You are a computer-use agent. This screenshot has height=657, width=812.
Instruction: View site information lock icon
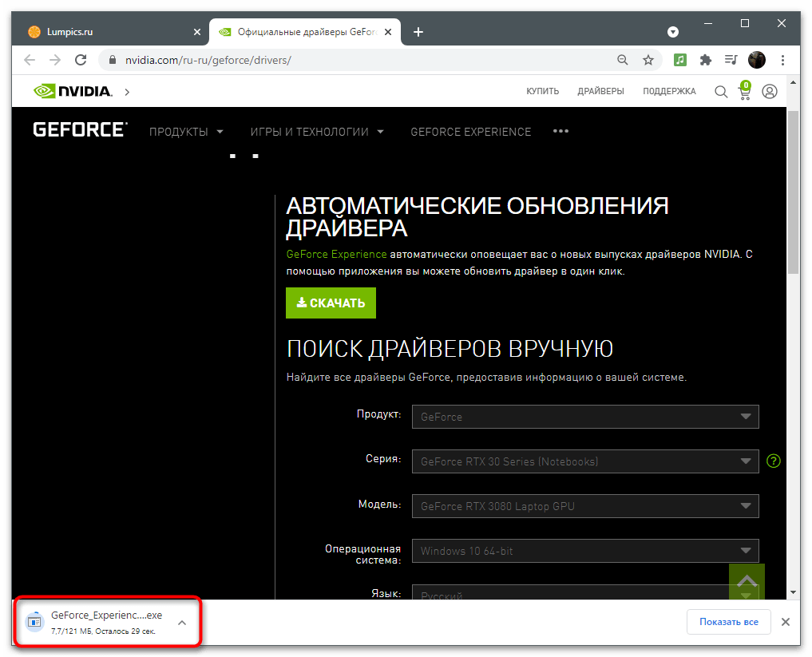(113, 60)
